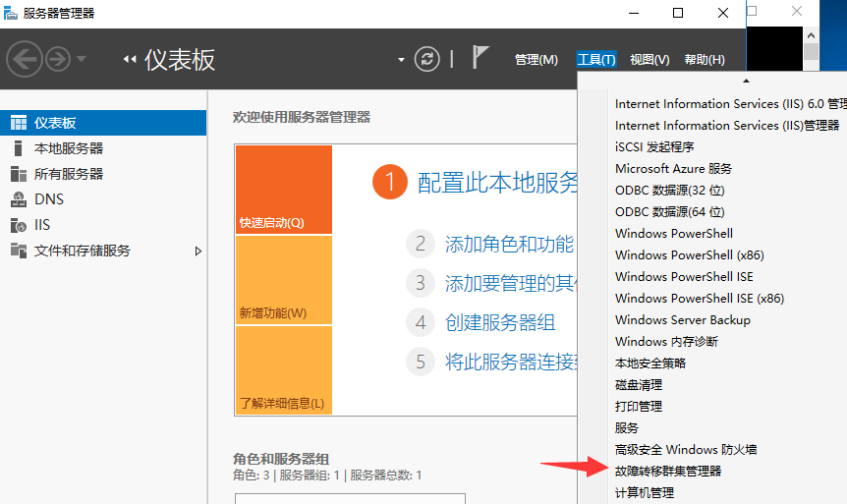Screen dimensions: 847x504
Task: Click 创建服务器组 link
Action: pos(499,322)
